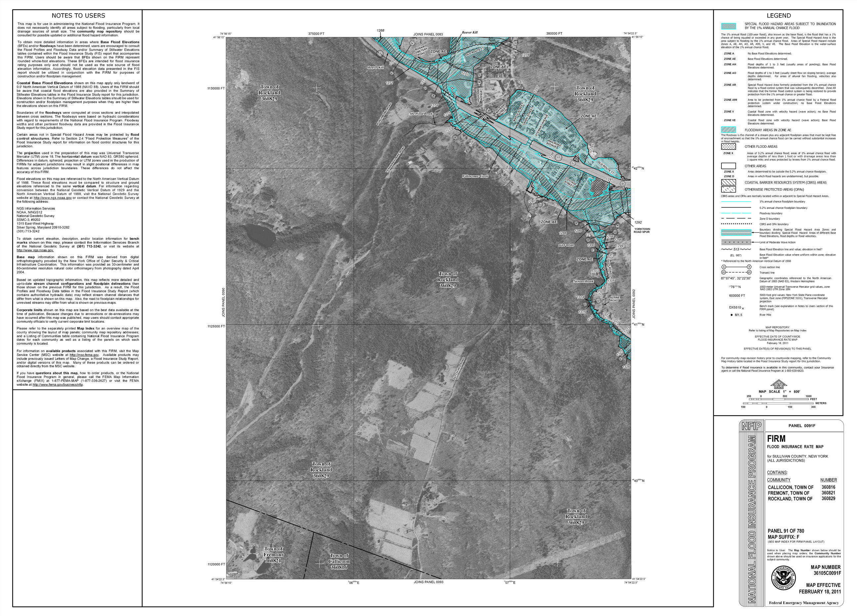Click the DUTCH HILL ROAD label
Image resolution: width=857 pixels, height=616 pixels.
[x=459, y=368]
